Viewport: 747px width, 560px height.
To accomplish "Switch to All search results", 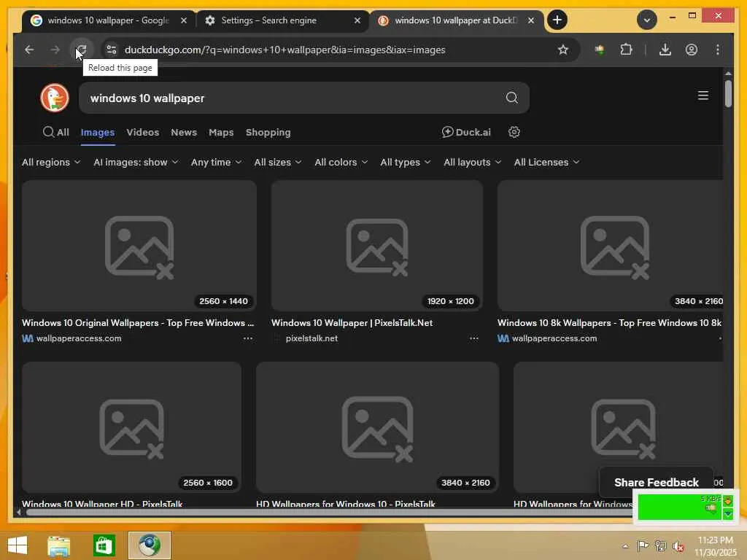I will [x=56, y=133].
